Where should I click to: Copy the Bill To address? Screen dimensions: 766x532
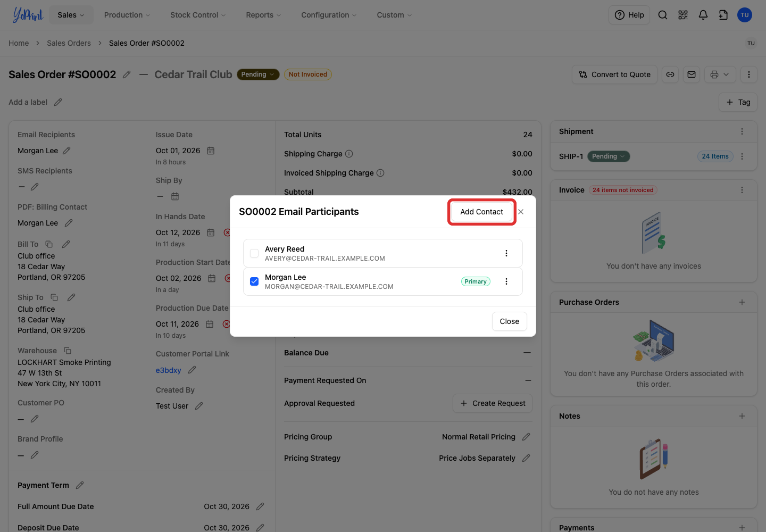pyautogui.click(x=49, y=244)
